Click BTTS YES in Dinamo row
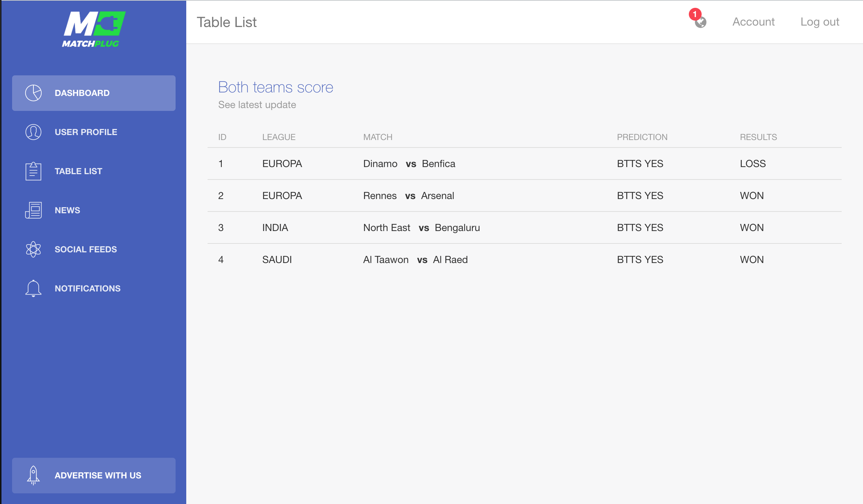 click(x=640, y=164)
